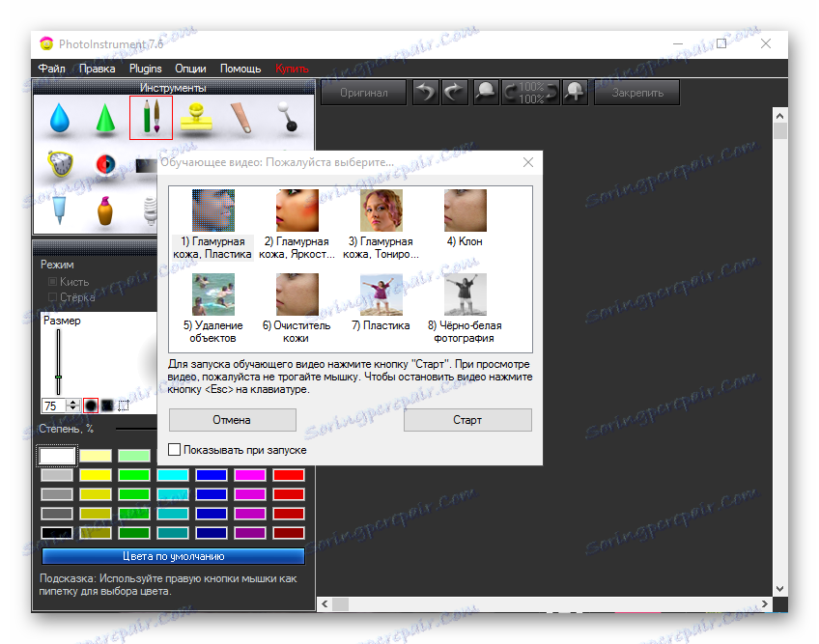The image size is (819, 644).
Task: Choose the round hard brush shape
Action: (91, 406)
